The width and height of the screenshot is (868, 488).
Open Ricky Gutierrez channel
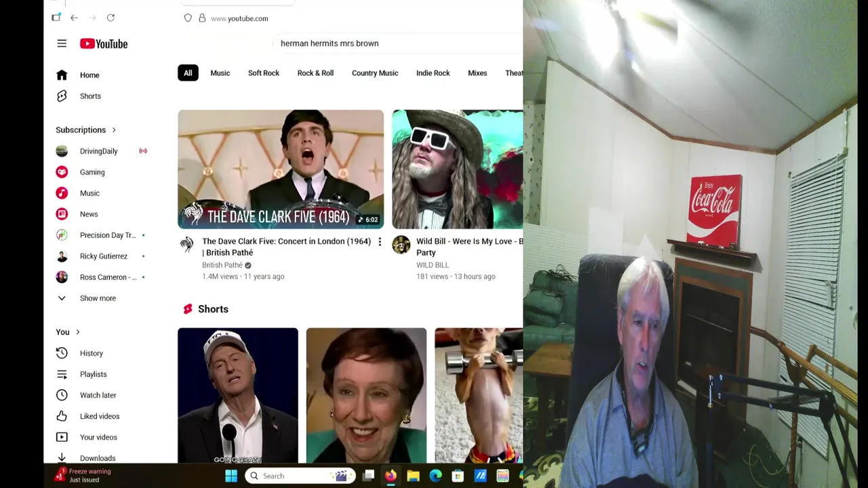click(104, 256)
